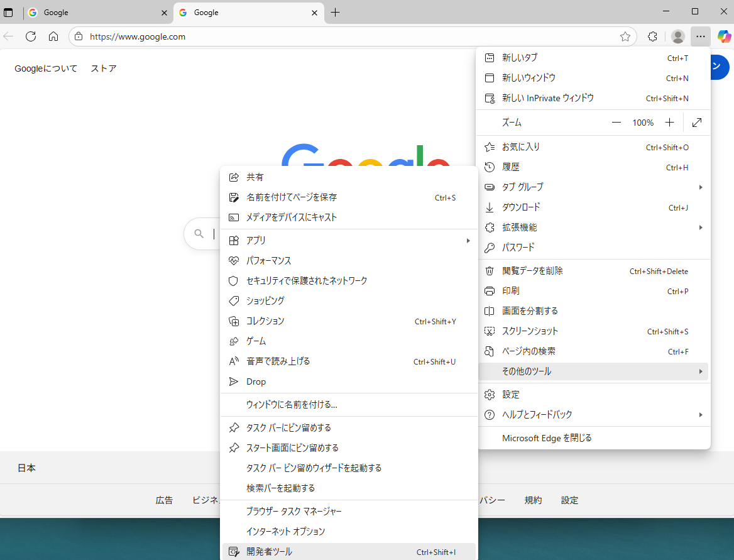The image size is (734, 560).
Task: Decrease zoom with the minus button
Action: point(616,123)
